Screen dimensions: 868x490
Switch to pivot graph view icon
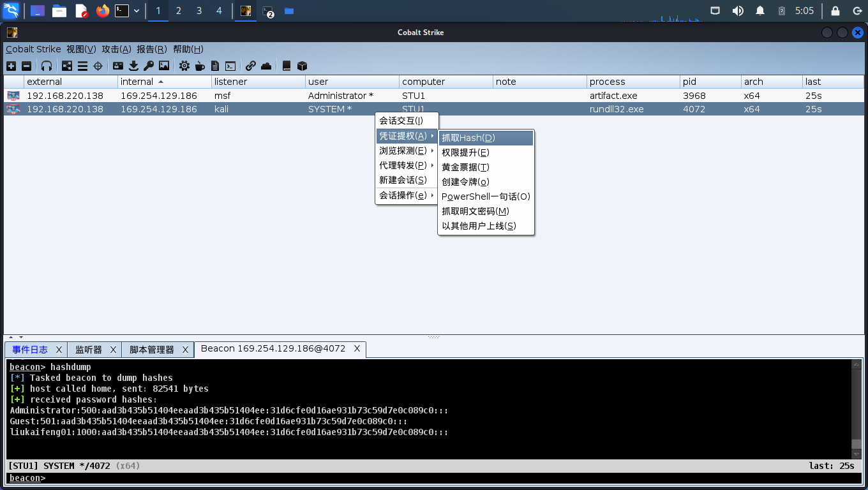tap(67, 66)
